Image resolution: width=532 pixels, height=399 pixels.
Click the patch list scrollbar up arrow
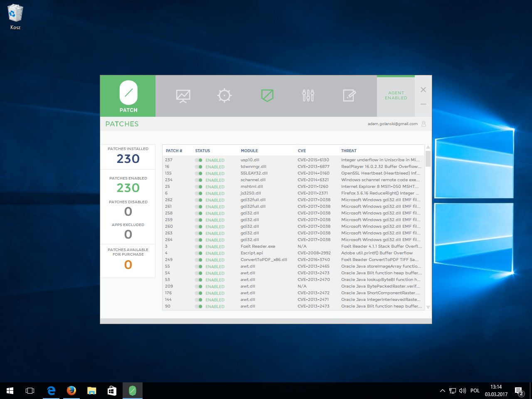tap(428, 147)
